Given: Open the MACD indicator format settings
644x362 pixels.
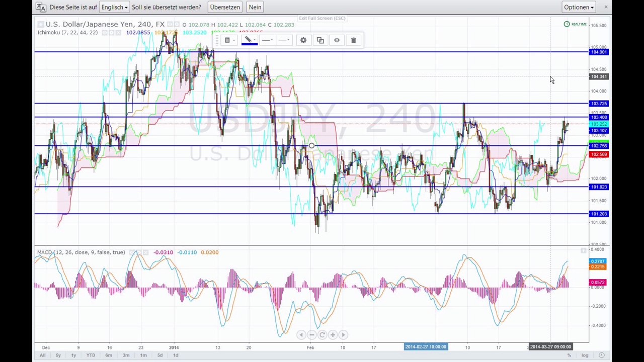Looking at the screenshot, I should (x=139, y=252).
